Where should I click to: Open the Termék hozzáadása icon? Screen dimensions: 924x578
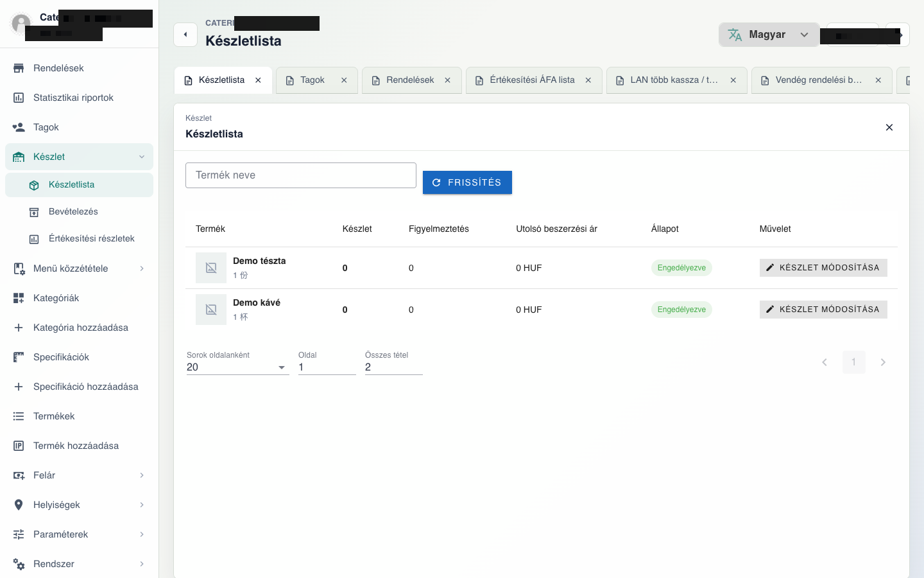click(x=19, y=446)
